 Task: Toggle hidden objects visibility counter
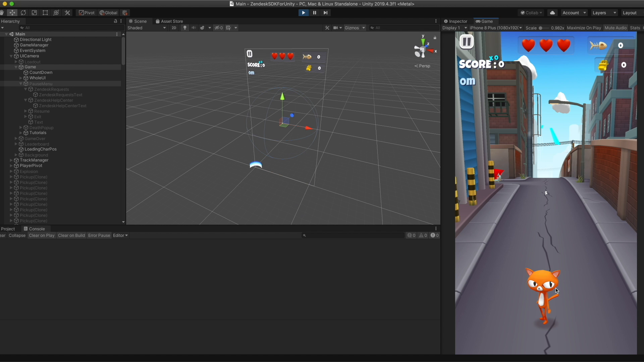coord(219,28)
